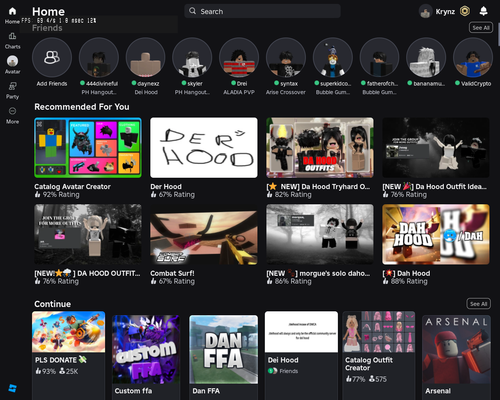
Task: Open friend fatherofch's avatar
Action: [x=379, y=57]
